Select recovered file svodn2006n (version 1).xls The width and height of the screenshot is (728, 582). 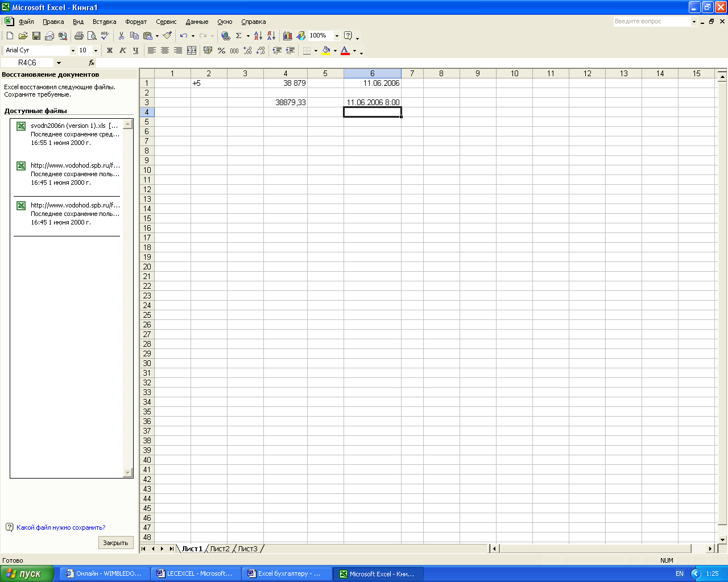tap(68, 134)
